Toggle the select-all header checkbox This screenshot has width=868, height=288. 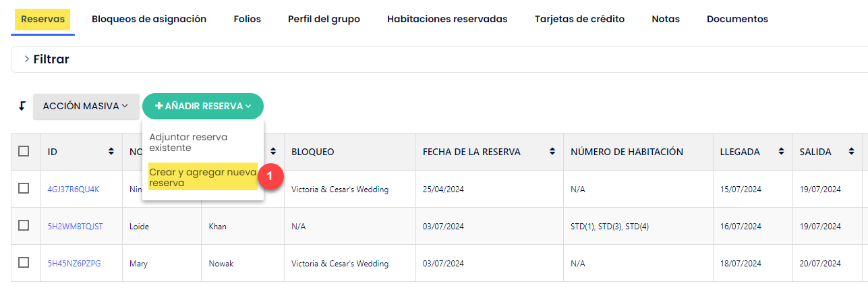coord(24,152)
